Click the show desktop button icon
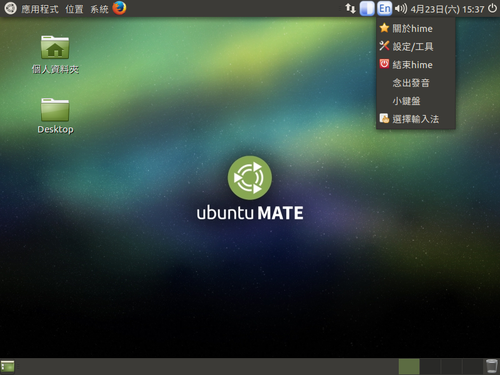Image resolution: width=500 pixels, height=375 pixels. (x=8, y=366)
